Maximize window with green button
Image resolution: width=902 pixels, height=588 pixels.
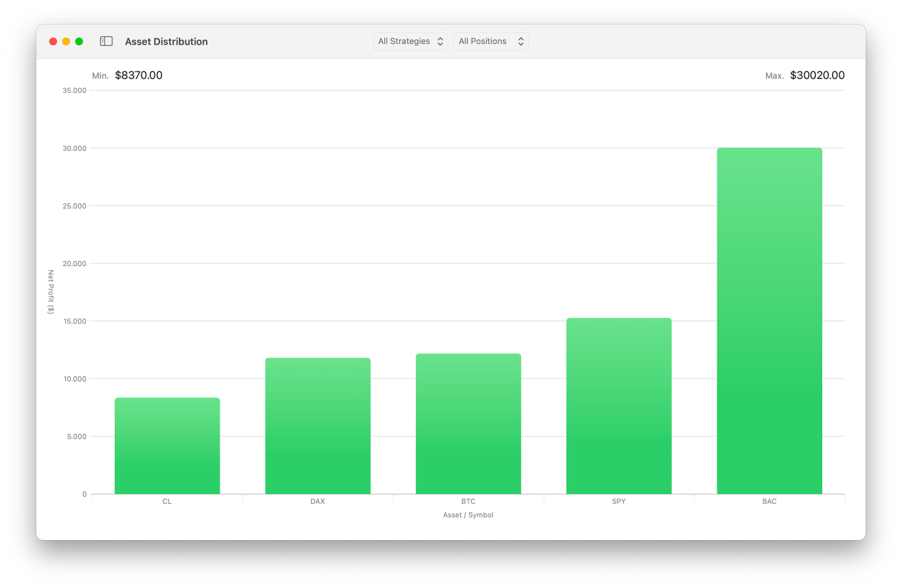(79, 41)
